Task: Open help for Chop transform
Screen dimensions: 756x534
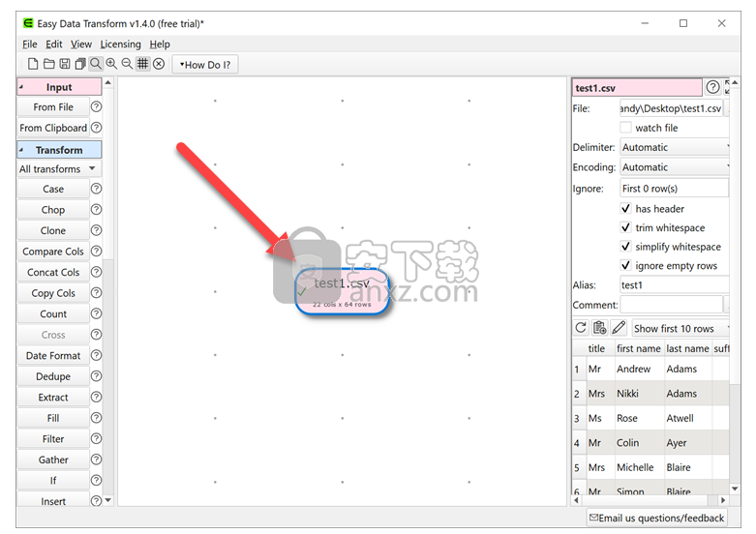Action: coord(97,209)
